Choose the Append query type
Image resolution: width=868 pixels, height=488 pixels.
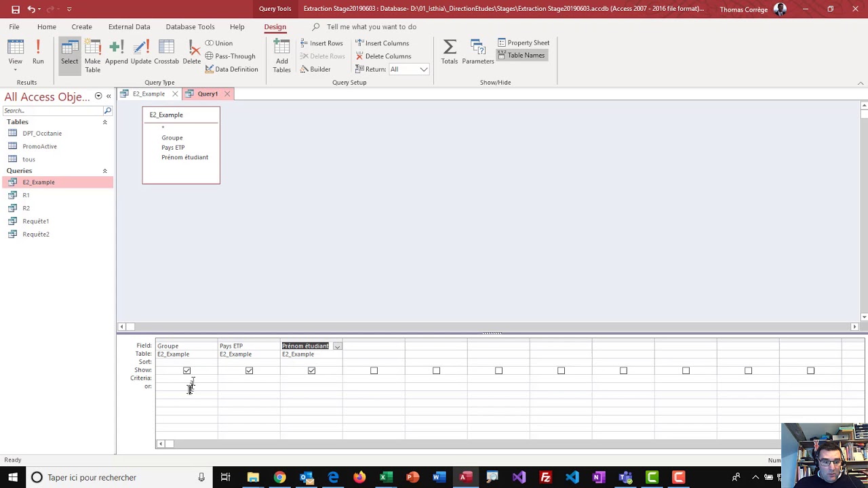(x=116, y=53)
